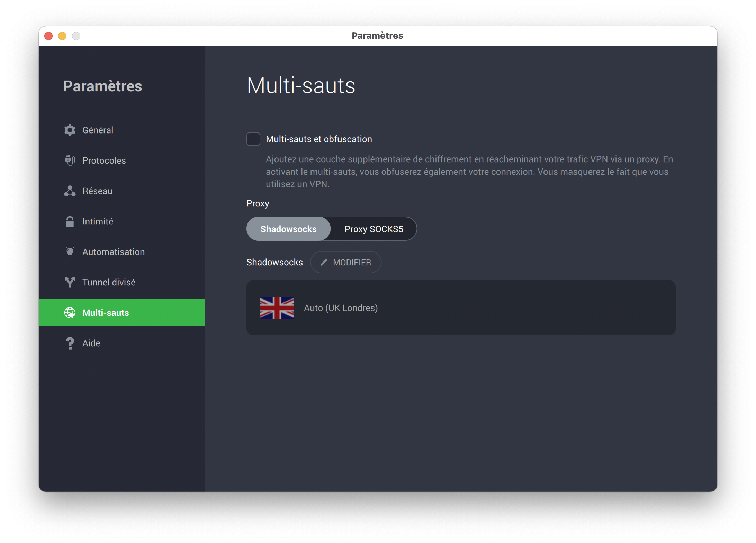Click the Multi-sauts globe icon

pyautogui.click(x=70, y=313)
